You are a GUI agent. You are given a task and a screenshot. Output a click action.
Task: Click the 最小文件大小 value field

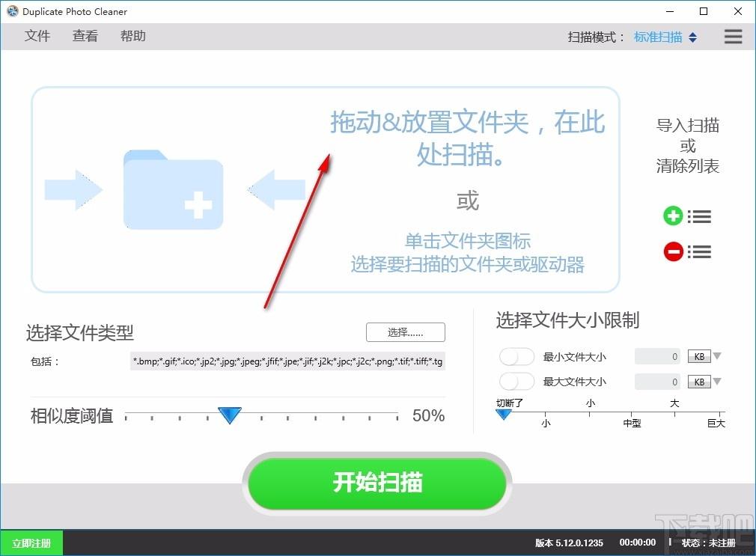[x=657, y=356]
